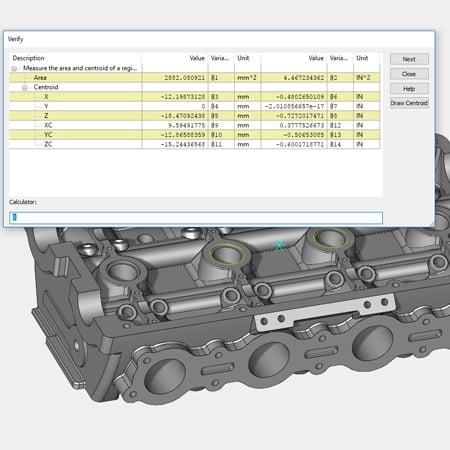Collapse the Centroid tree node
Image resolution: width=450 pixels, height=450 pixels.
point(24,88)
